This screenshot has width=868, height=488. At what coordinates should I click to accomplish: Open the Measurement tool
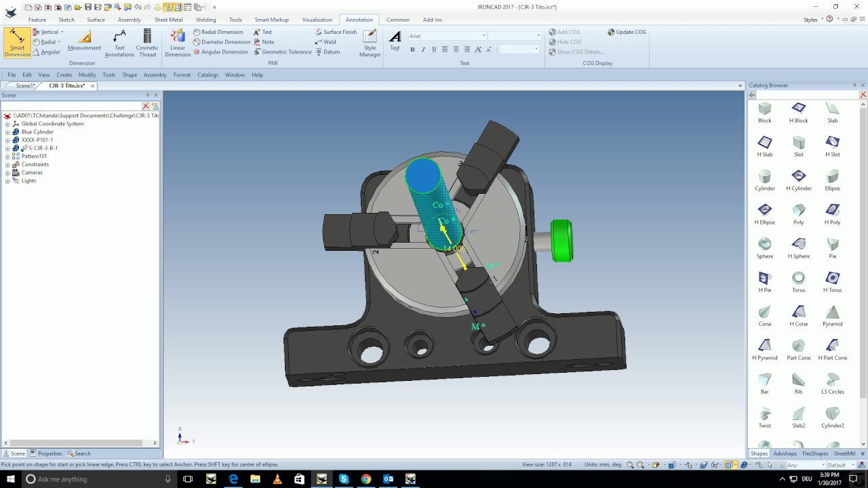(x=84, y=41)
